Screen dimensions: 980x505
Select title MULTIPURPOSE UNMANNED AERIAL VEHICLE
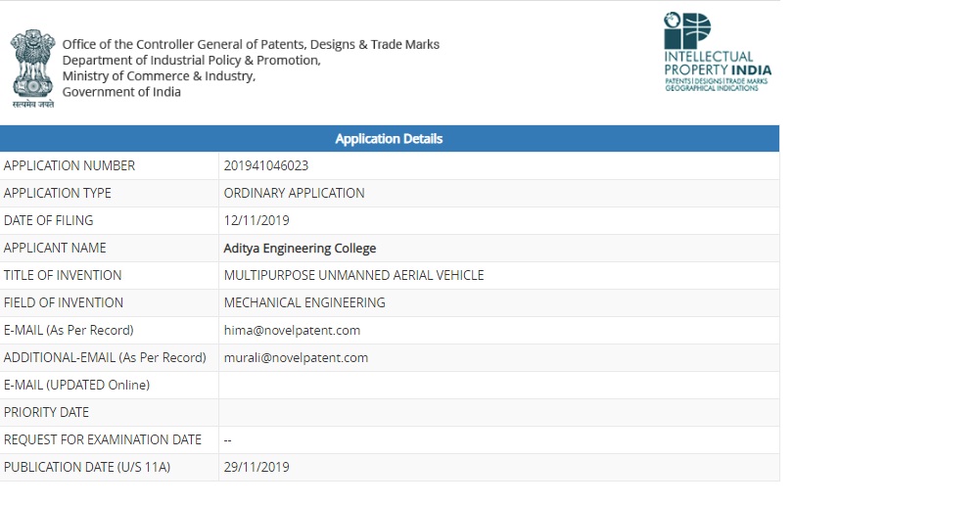[x=353, y=276]
